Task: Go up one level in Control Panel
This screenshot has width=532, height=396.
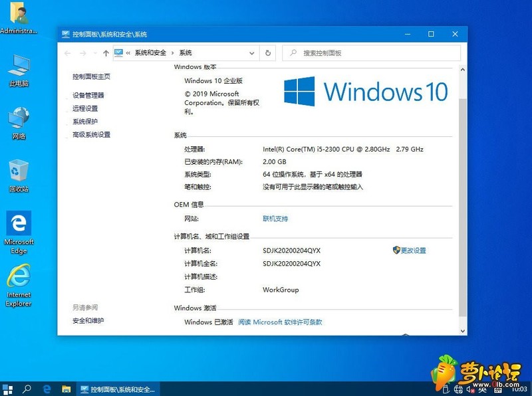Action: coord(106,53)
